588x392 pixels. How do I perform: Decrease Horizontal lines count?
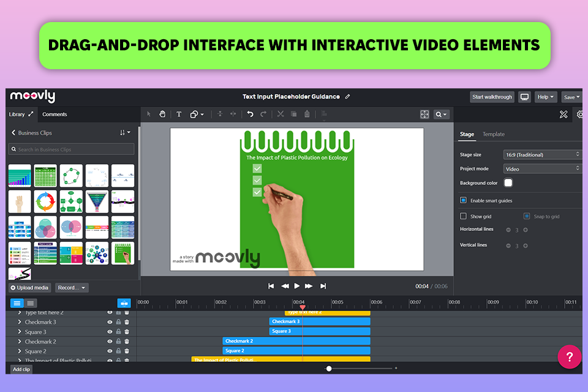point(508,230)
